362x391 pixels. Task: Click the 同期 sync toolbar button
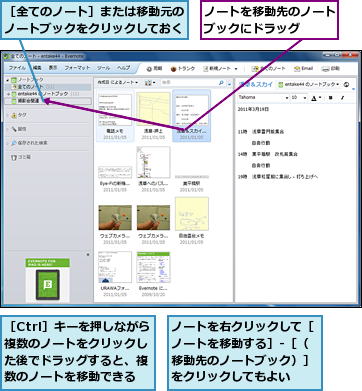tap(154, 69)
